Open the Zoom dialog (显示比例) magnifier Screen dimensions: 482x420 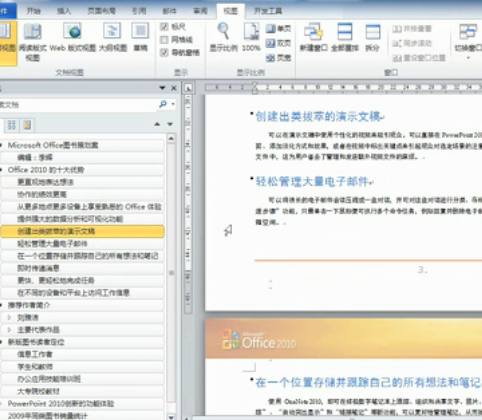click(x=223, y=37)
